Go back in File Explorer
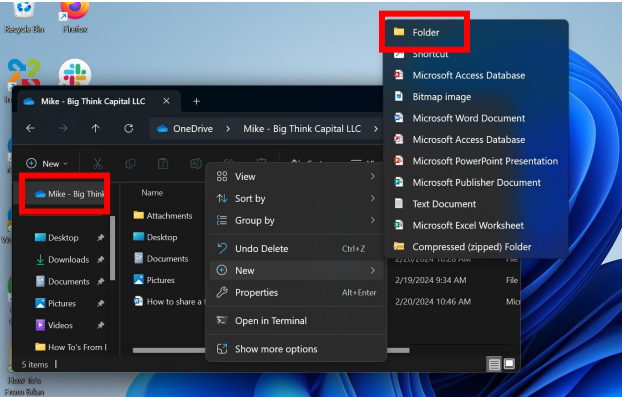The height and width of the screenshot is (397, 622). pos(31,128)
